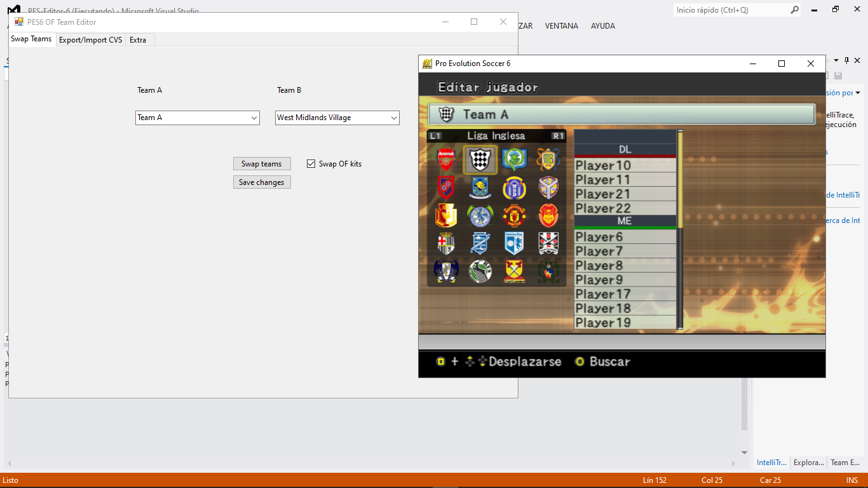Expand the 'sión por' dropdown in side panel
868x488 pixels.
(x=858, y=93)
